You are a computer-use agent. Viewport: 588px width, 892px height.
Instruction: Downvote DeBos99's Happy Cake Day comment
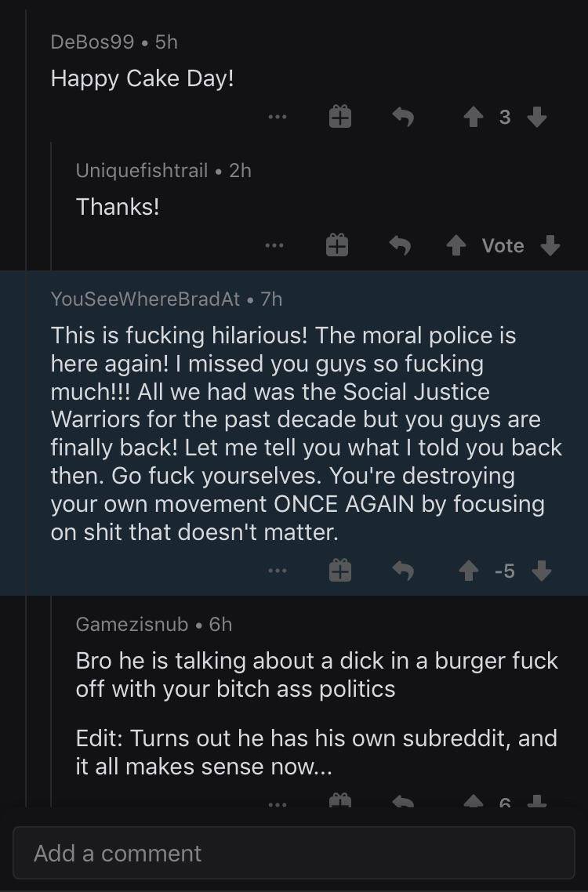point(537,118)
